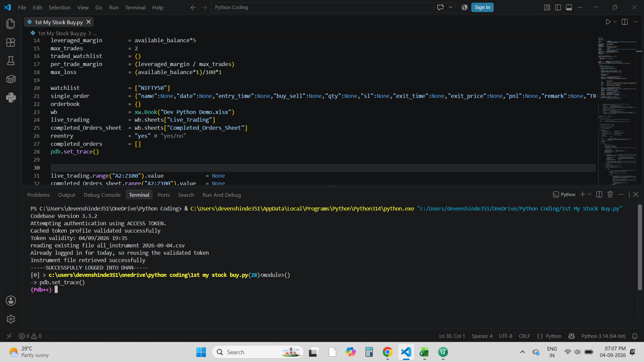Open the Testing flask view
This screenshot has height=362, width=644.
click(x=11, y=61)
